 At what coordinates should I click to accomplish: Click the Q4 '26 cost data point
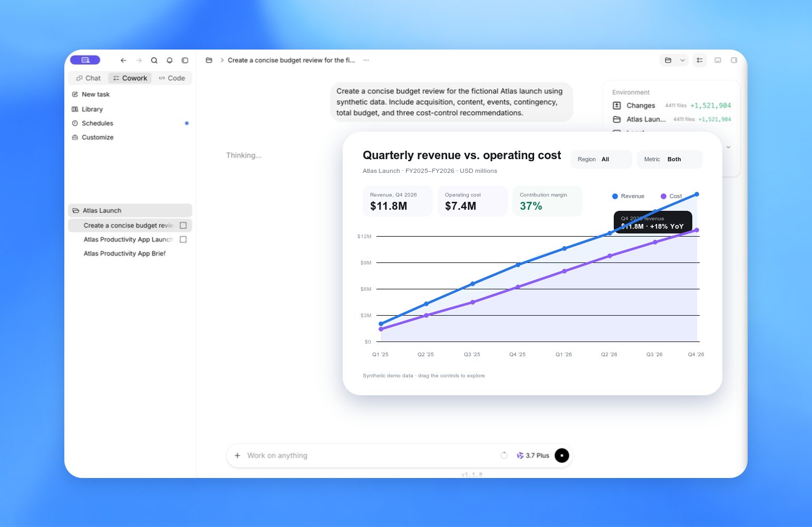[697, 230]
